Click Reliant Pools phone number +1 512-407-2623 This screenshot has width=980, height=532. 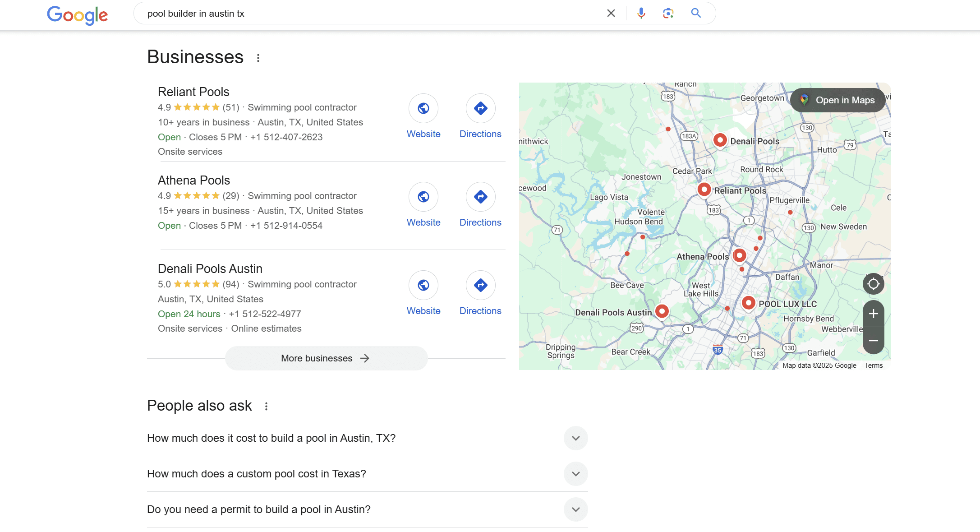pyautogui.click(x=286, y=137)
